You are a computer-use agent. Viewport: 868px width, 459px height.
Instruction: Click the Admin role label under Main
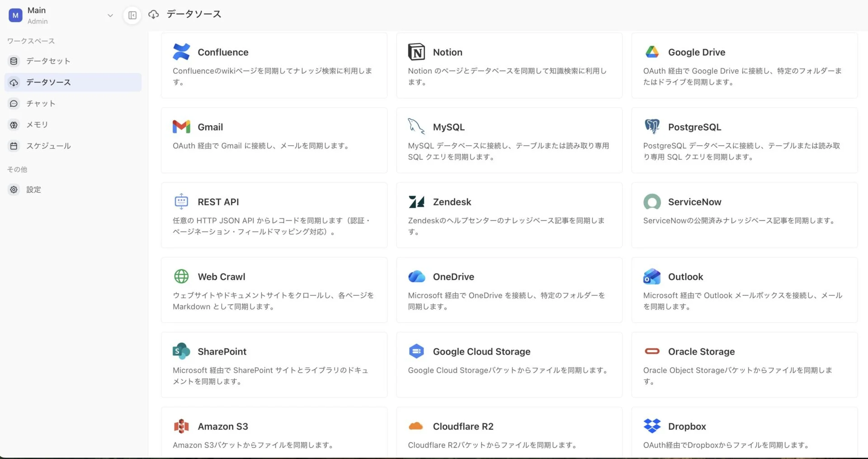pyautogui.click(x=38, y=21)
